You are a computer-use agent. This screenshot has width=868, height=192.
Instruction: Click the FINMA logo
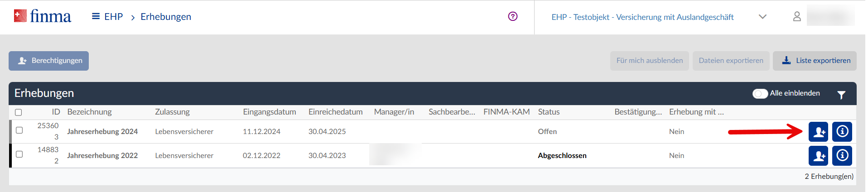[43, 17]
